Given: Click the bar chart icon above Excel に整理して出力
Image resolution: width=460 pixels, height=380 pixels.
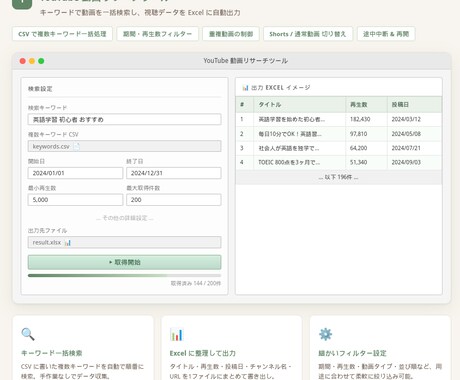Looking at the screenshot, I should [x=176, y=334].
